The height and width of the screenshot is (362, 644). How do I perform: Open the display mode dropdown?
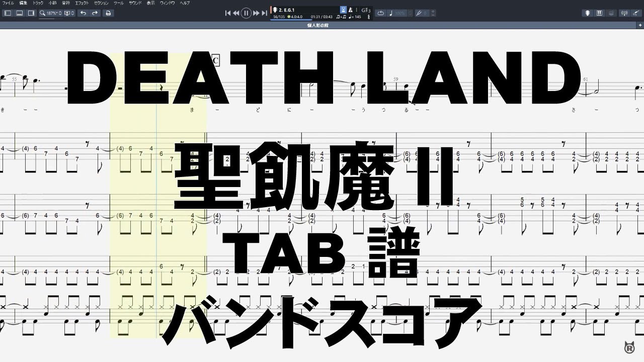pos(69,13)
